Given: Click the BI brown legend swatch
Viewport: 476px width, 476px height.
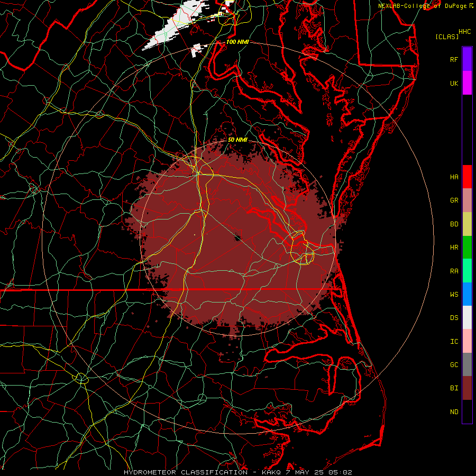Looking at the screenshot, I should (467, 388).
